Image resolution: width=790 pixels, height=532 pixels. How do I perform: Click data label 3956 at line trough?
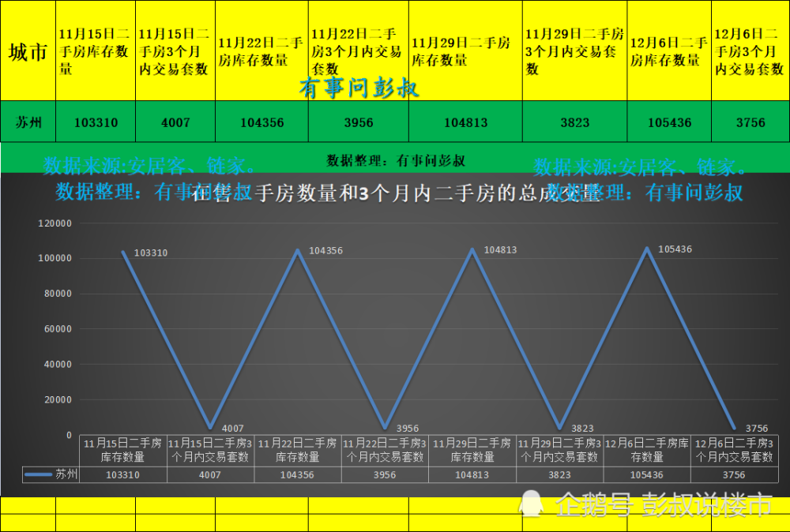pos(408,429)
